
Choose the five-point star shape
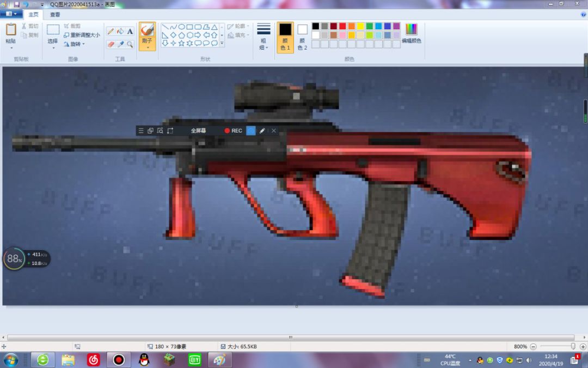[181, 43]
